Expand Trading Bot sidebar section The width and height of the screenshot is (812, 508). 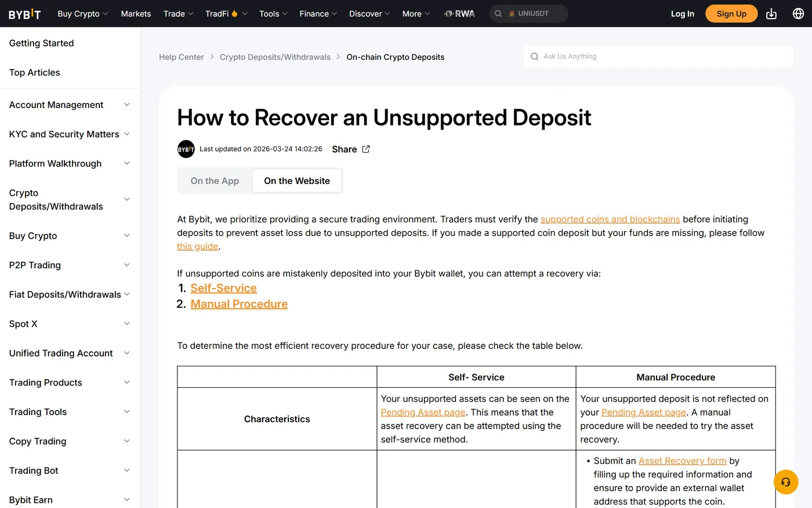(70, 471)
